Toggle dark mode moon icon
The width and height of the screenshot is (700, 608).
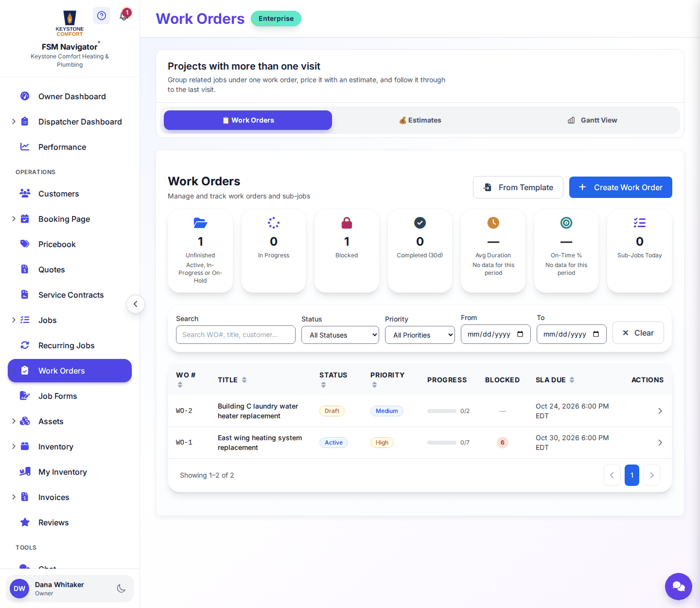click(x=122, y=589)
